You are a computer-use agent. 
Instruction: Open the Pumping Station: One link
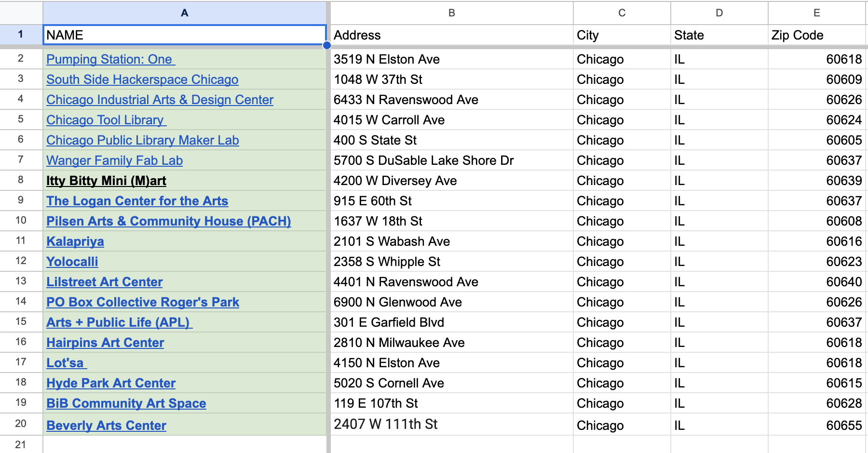110,59
